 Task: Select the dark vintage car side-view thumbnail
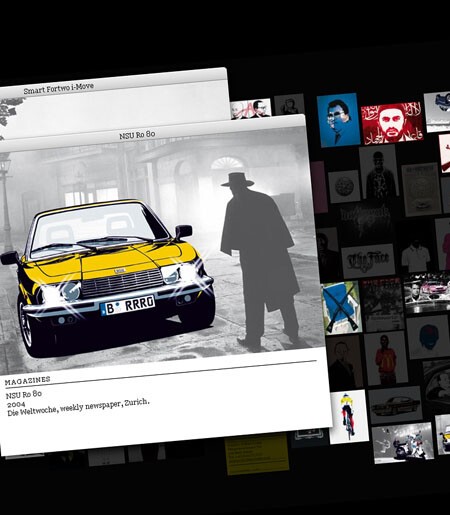coord(395,405)
